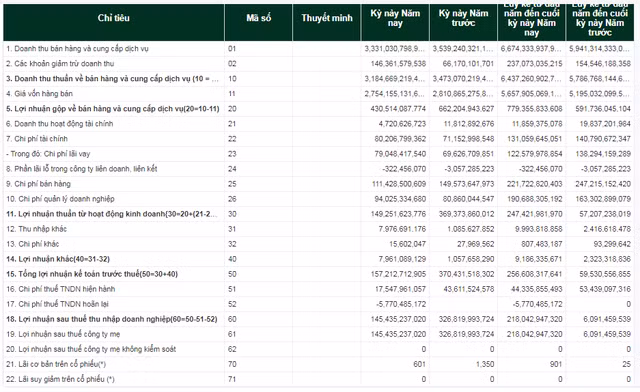Select row '18. Lợi nhuận sau thuế thu nhập doanh nghiệp'
This screenshot has height=392, width=640.
tap(319, 319)
